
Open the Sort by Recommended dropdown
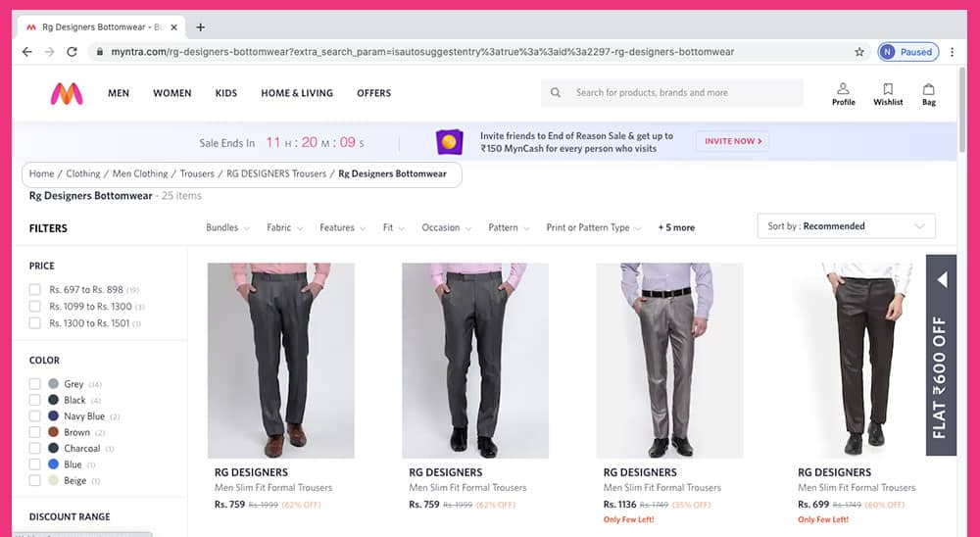point(847,226)
